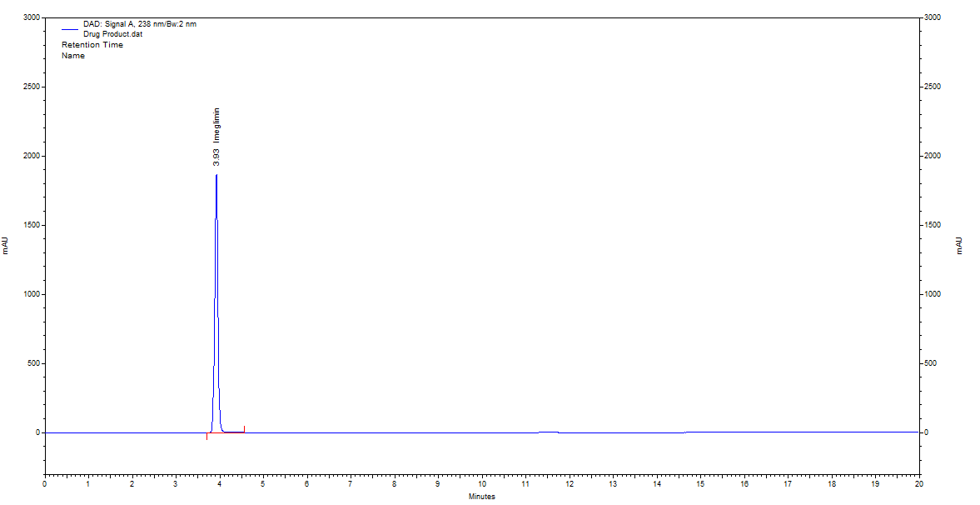980x505 pixels.
Task: Select the 'DAD: Signal A, 238 nm/Bw:2 nm' legend text
Action: pos(139,24)
